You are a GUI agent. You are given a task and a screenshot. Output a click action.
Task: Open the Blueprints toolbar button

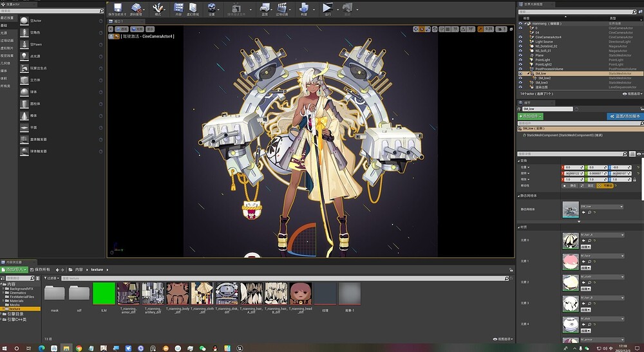click(x=265, y=8)
